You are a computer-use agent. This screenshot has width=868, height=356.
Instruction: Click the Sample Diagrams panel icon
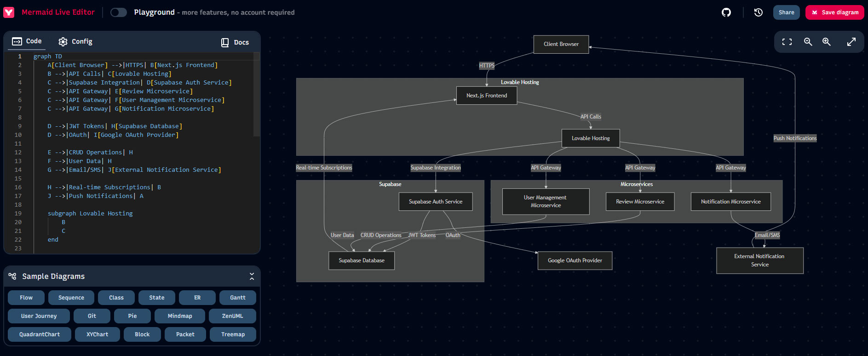pos(12,276)
